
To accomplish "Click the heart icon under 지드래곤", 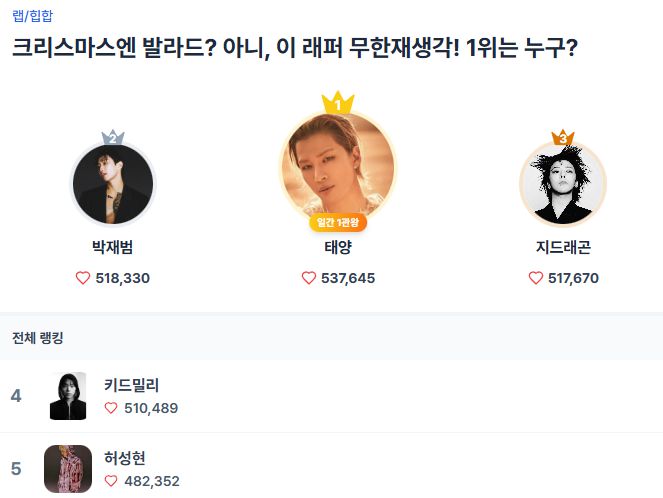I will coord(536,278).
